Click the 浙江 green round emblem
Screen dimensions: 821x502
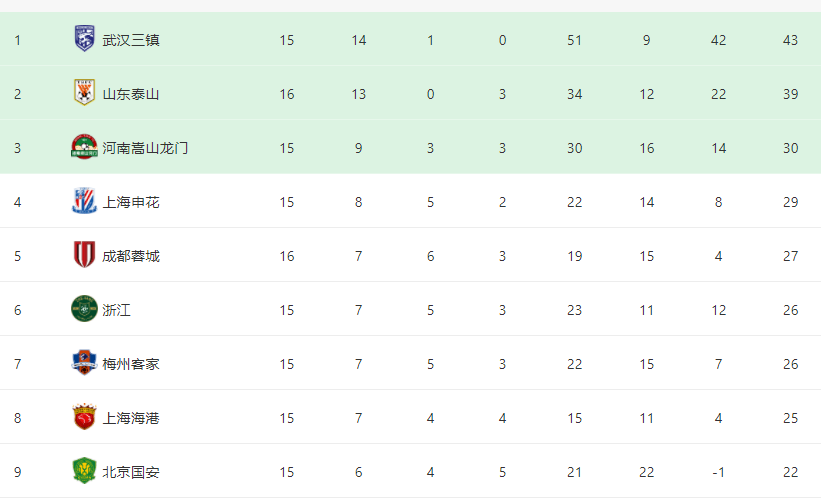pyautogui.click(x=84, y=309)
